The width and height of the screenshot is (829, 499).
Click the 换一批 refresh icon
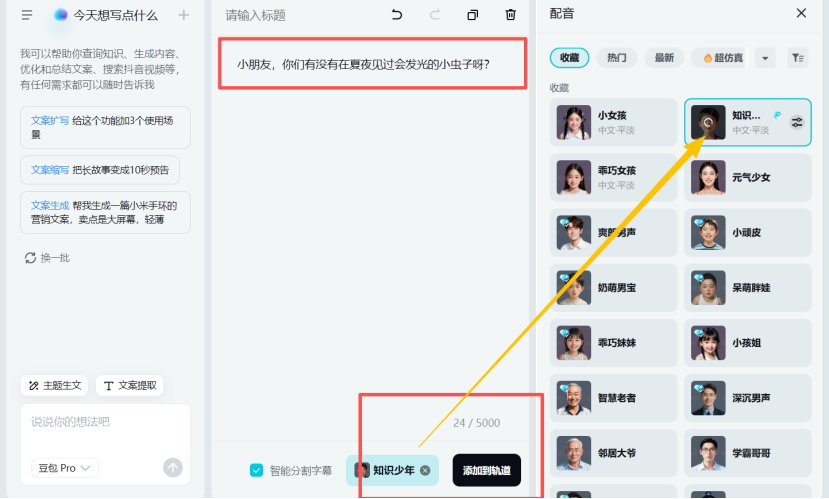[x=30, y=258]
